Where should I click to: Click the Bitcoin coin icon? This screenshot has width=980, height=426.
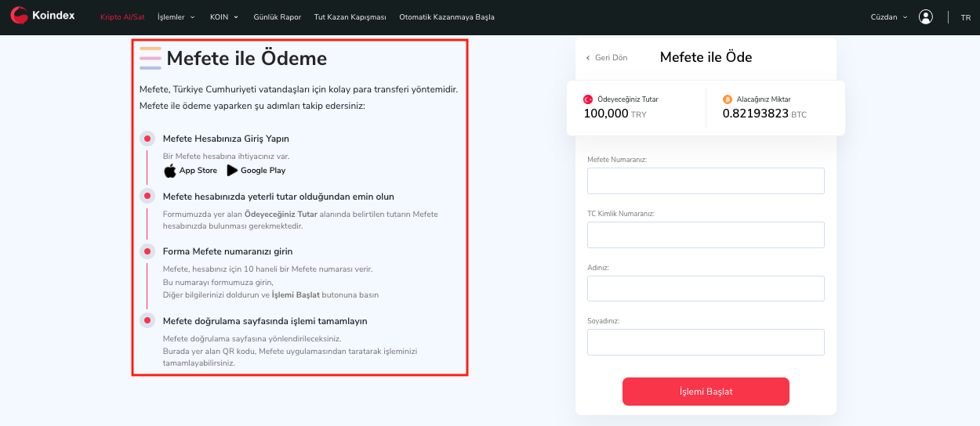coord(727,99)
